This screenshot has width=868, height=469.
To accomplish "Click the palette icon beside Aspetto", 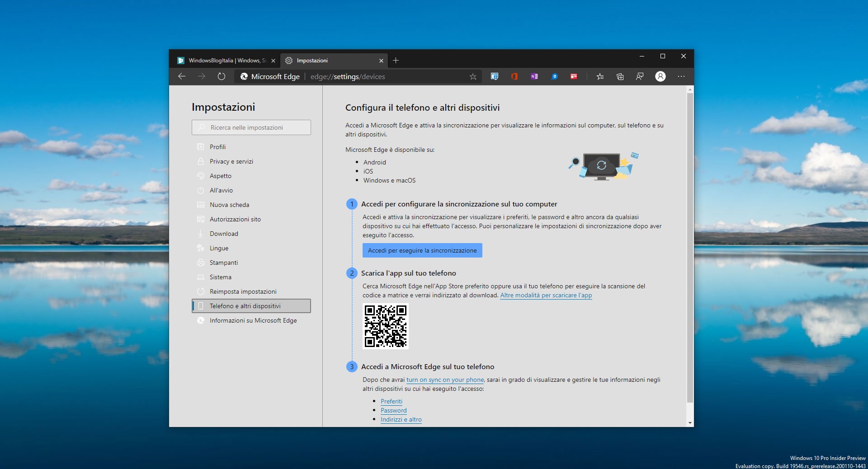I will (201, 176).
